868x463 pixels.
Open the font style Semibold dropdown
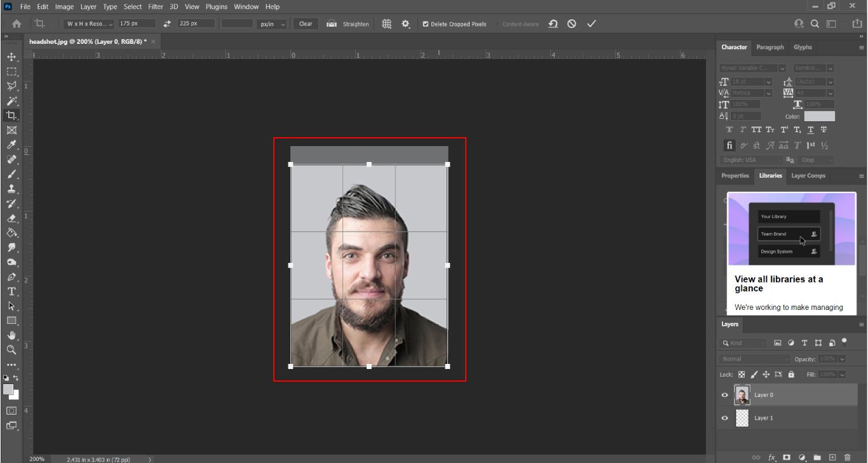click(x=831, y=68)
